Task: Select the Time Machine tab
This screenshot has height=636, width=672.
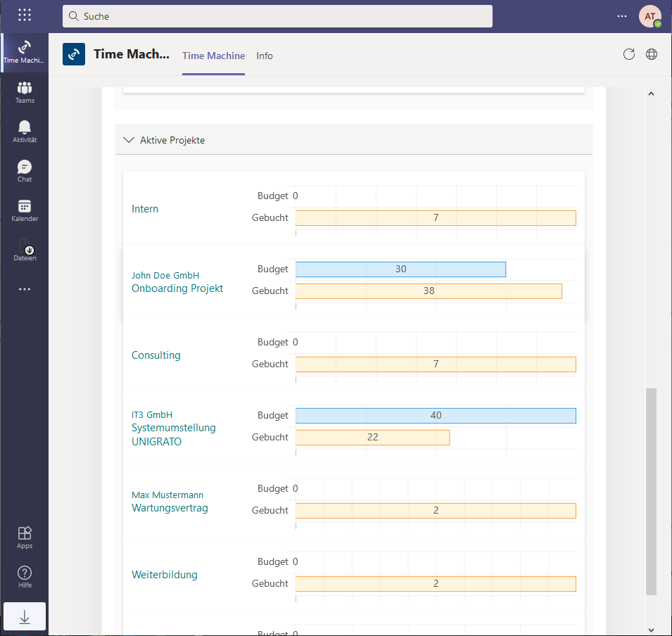Action: pos(213,56)
